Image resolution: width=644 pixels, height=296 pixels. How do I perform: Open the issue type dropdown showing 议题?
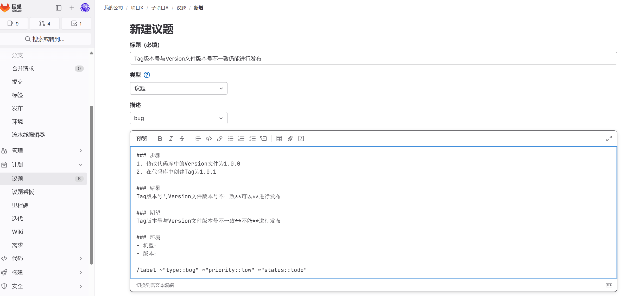[178, 88]
